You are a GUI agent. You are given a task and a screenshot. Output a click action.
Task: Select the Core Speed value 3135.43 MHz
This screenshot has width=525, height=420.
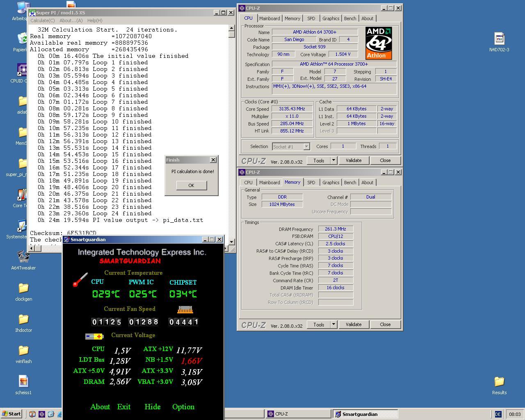point(292,109)
